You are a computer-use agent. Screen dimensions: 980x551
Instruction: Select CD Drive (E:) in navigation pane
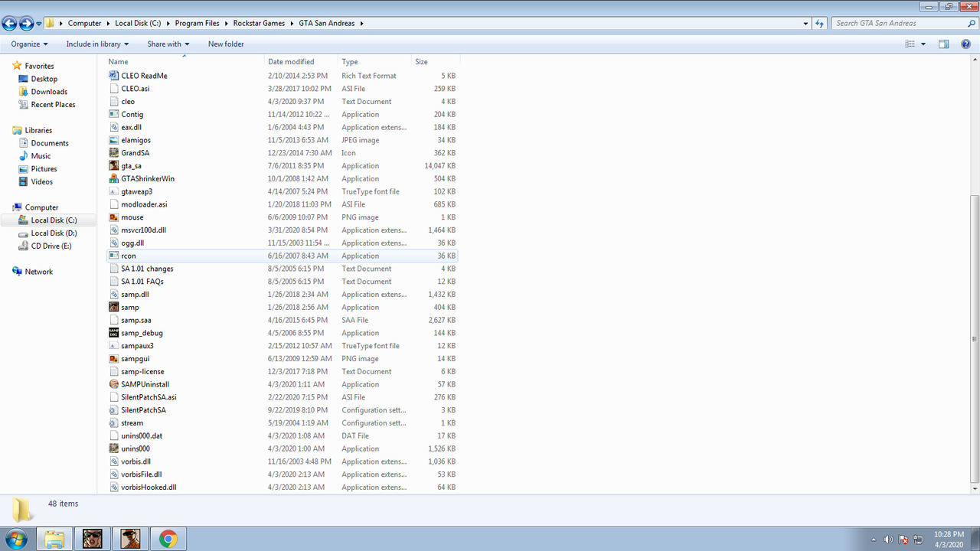pos(51,246)
